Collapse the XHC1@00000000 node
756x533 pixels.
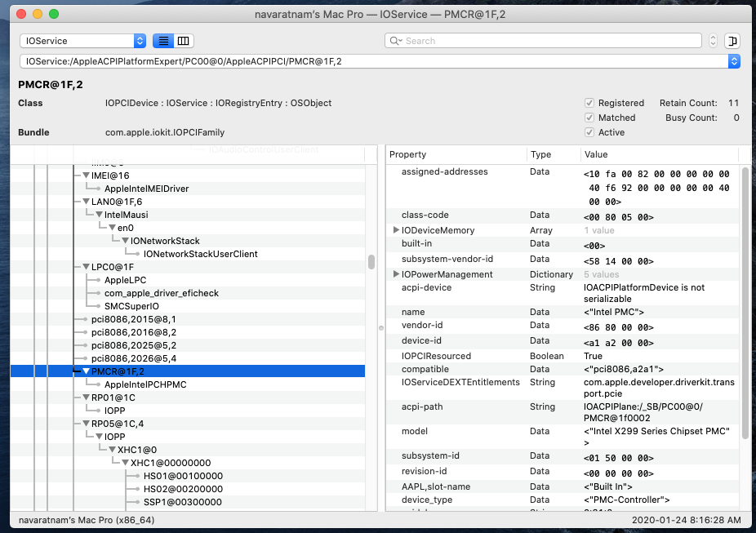point(125,462)
